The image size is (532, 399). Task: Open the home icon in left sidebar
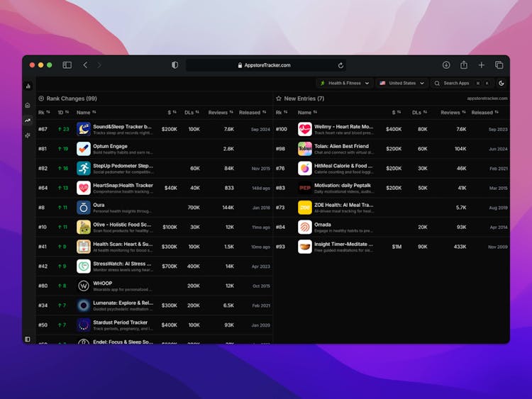tap(28, 105)
